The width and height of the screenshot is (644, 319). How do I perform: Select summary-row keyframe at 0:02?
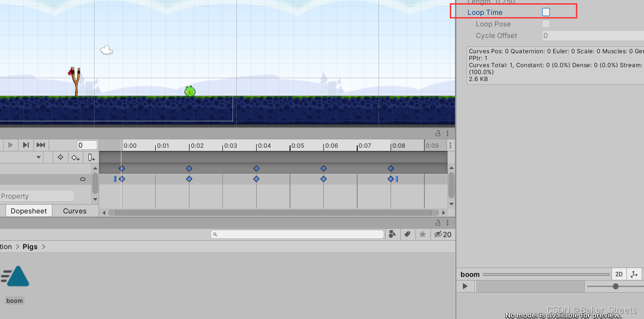coord(189,169)
